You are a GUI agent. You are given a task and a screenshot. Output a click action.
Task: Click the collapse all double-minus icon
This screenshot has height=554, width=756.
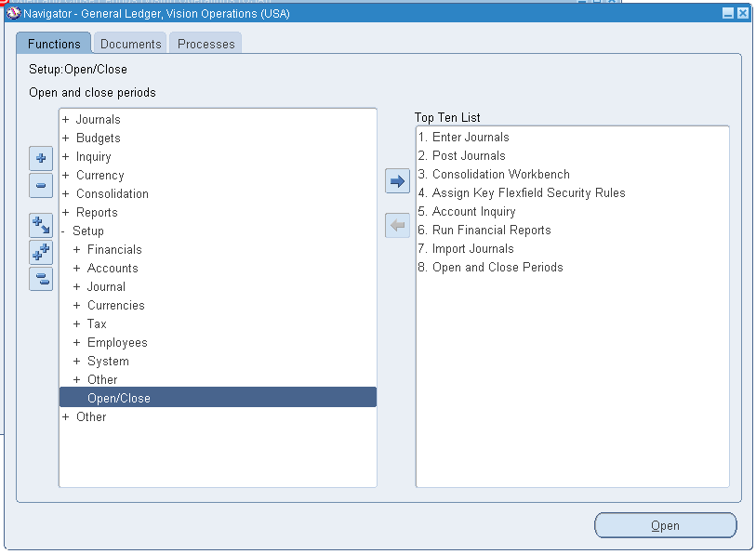[x=40, y=278]
